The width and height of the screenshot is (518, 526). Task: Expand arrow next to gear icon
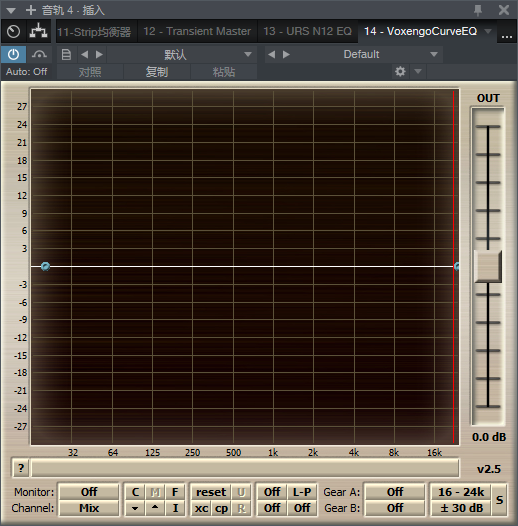point(418,71)
